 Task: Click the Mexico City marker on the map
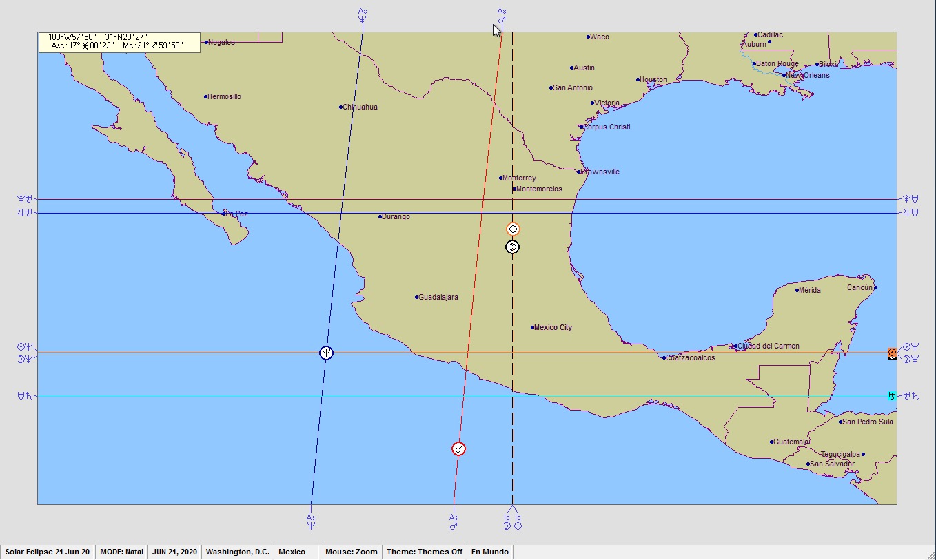coord(533,327)
